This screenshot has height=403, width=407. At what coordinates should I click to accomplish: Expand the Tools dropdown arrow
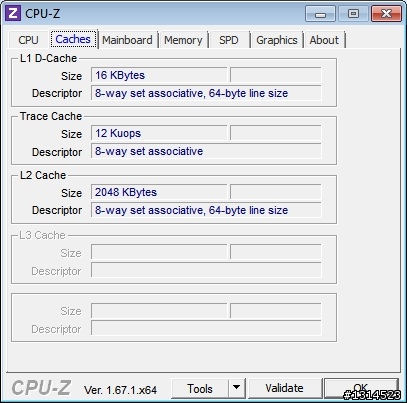tap(237, 388)
